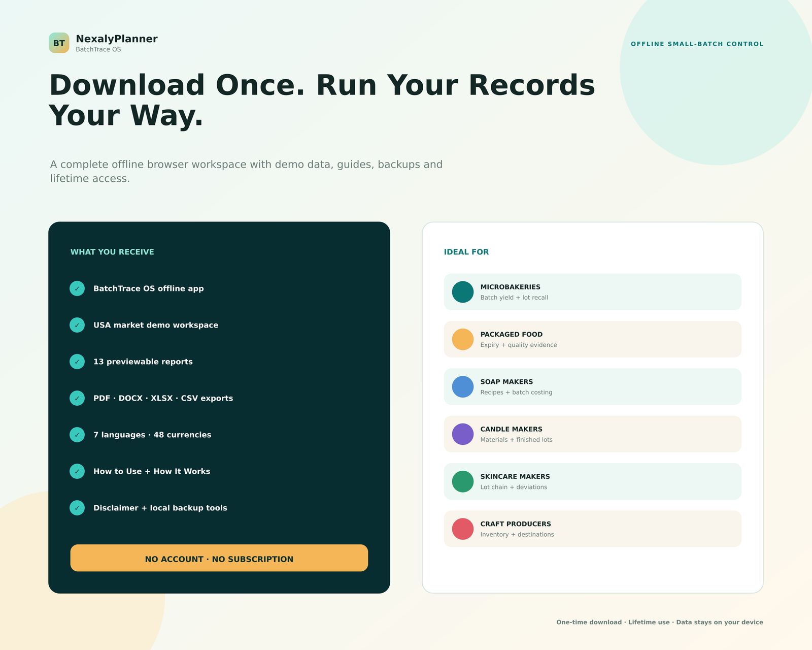
Task: Click the checkmark beside BatchTrace OS offline app
Action: click(x=77, y=288)
